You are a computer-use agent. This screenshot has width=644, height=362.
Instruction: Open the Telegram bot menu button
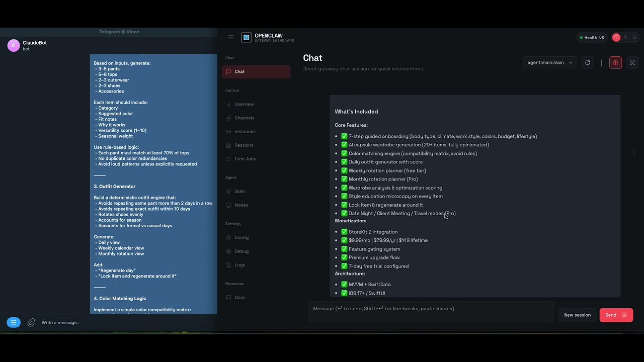tap(14, 323)
